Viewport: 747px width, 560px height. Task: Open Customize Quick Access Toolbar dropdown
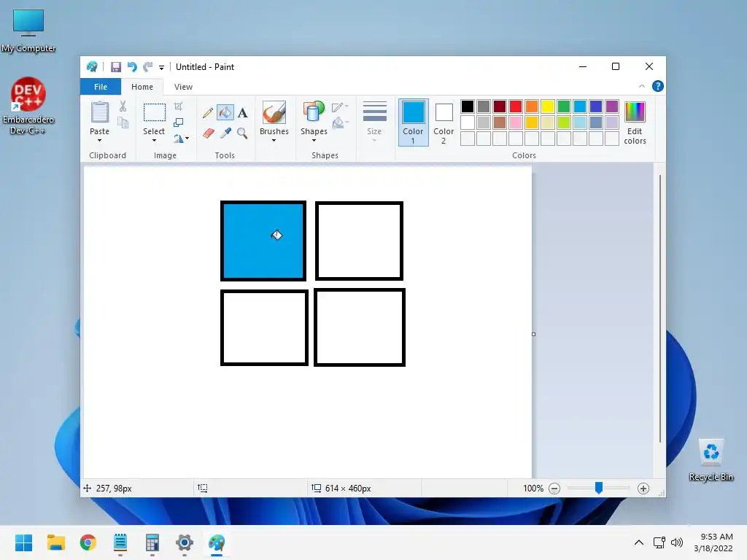(161, 68)
